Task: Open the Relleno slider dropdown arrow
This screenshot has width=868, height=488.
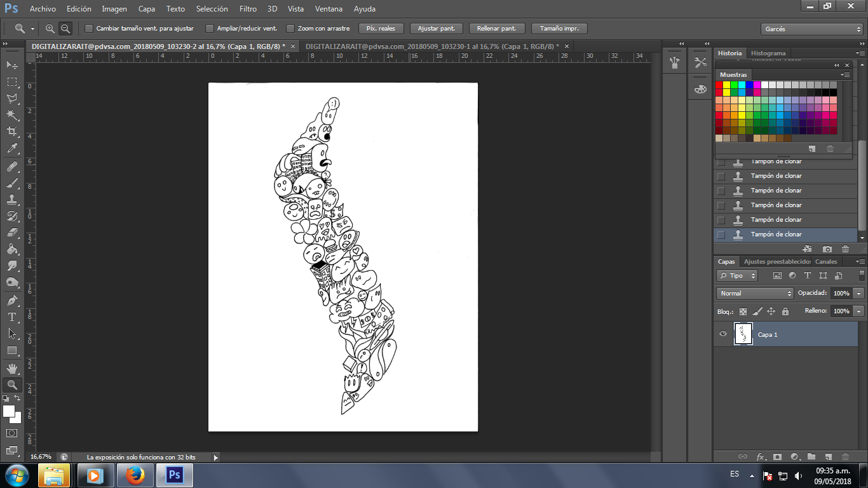Action: pos(859,311)
